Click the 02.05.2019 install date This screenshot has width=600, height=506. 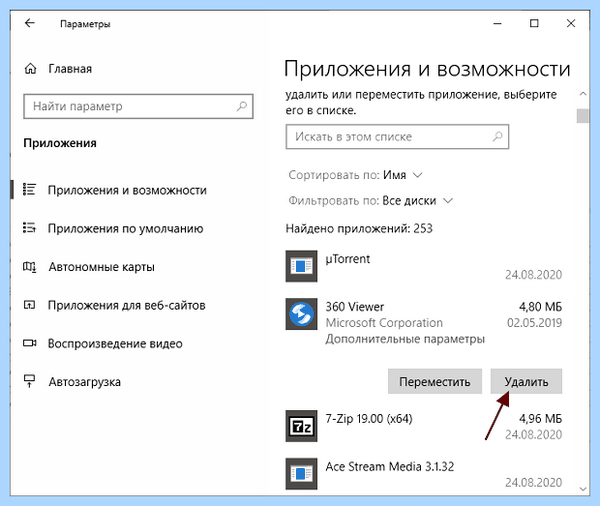coord(534,323)
